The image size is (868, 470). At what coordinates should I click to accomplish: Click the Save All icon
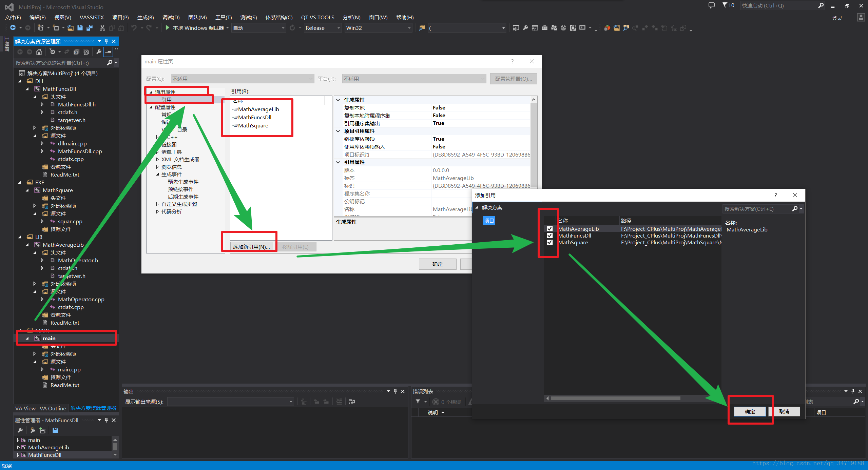(90, 28)
